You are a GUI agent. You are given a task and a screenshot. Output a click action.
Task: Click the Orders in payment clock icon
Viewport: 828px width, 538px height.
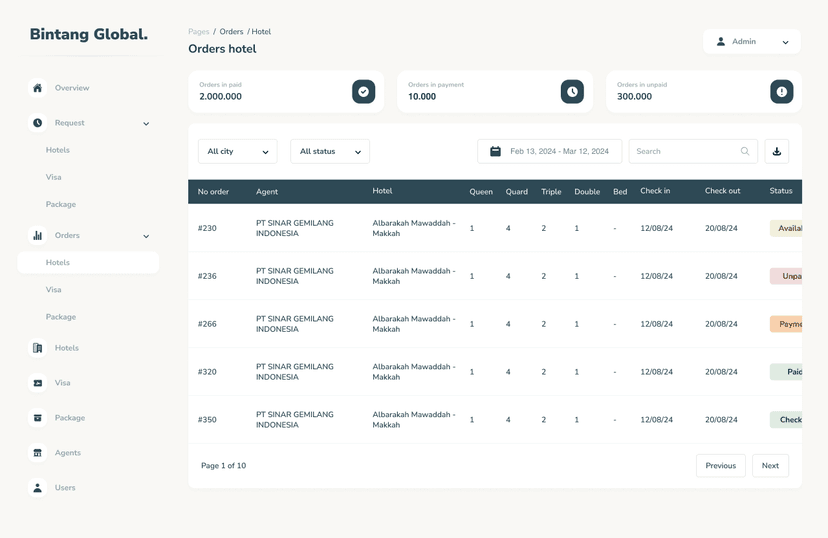[572, 91]
